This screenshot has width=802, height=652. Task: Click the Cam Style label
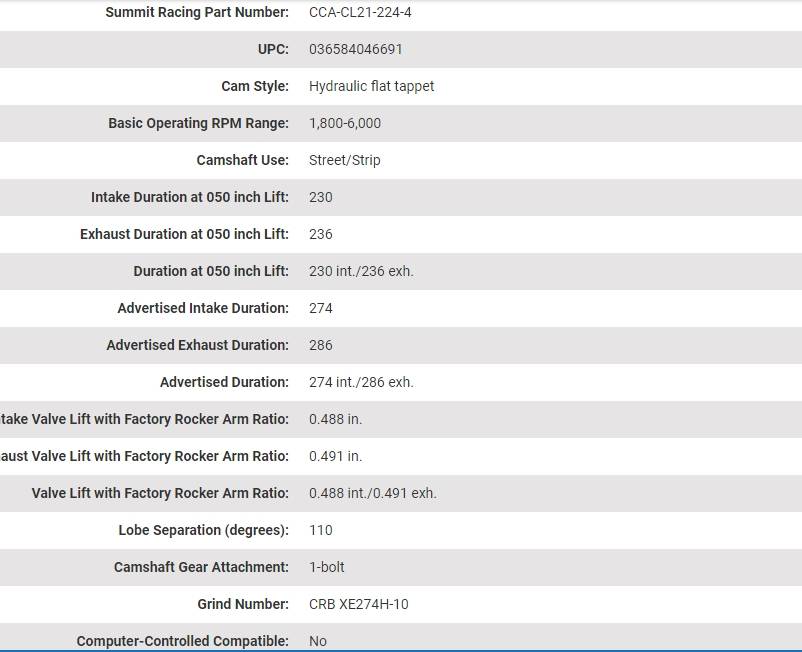click(x=255, y=86)
